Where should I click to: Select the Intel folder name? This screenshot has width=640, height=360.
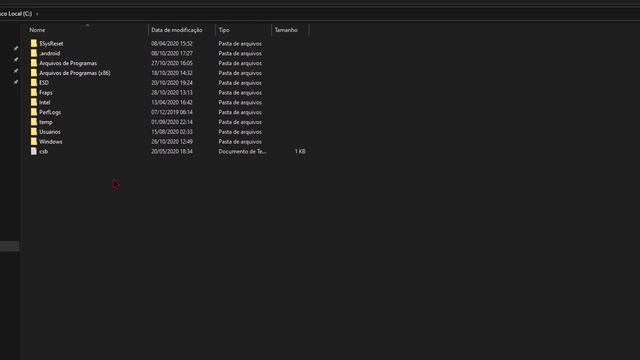coord(45,102)
